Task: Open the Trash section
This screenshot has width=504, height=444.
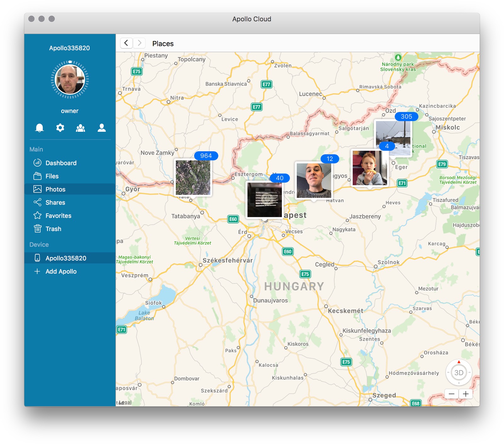Action: pos(70,229)
